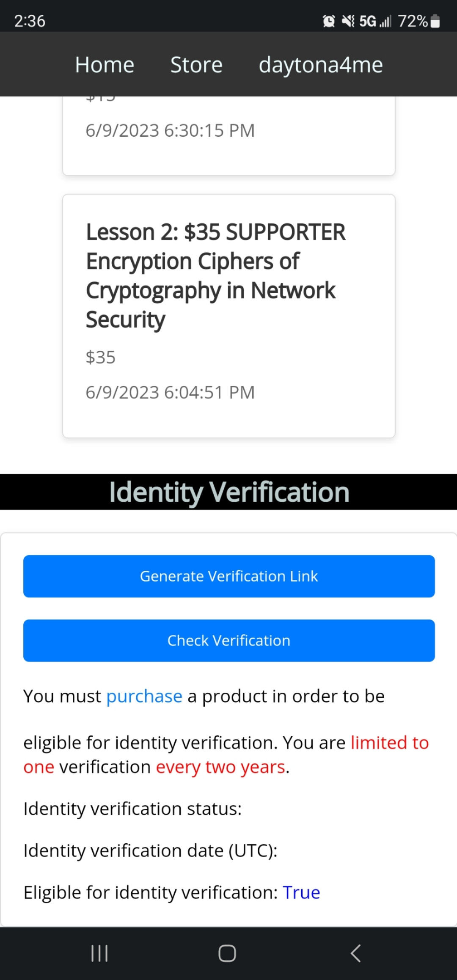Image resolution: width=457 pixels, height=980 pixels.
Task: Tap the True eligibility value
Action: point(301,892)
